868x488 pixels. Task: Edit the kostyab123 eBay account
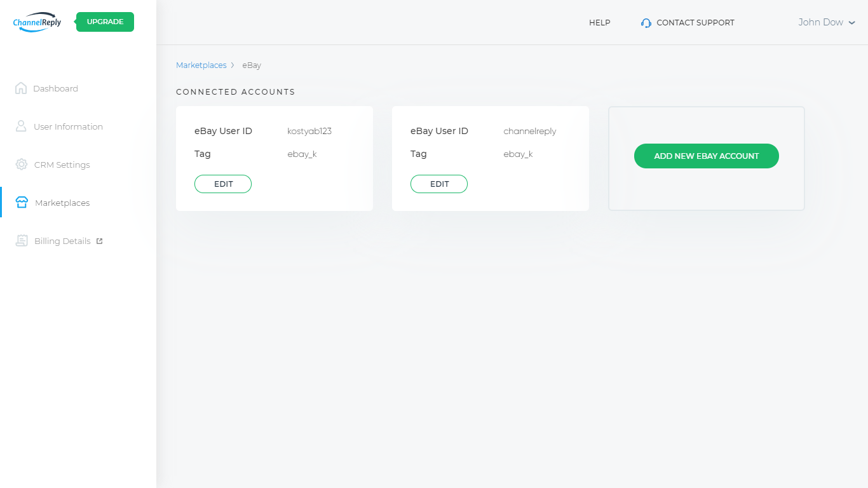(x=223, y=184)
